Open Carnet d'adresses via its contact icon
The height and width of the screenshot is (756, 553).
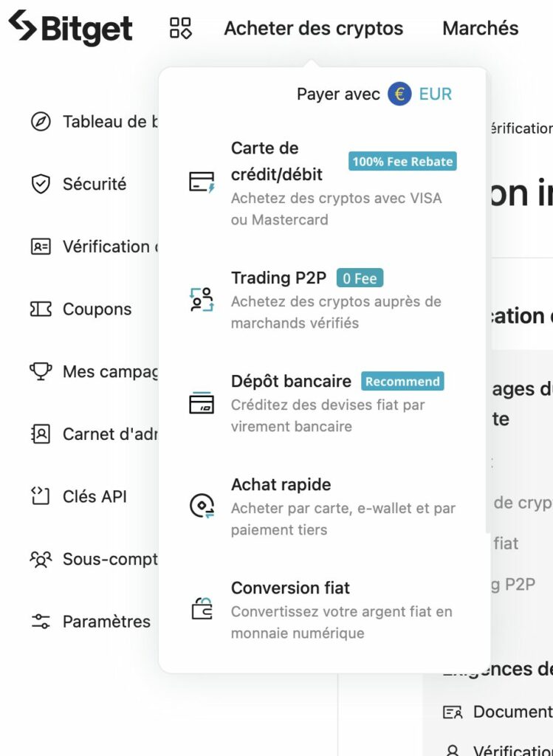pos(39,434)
